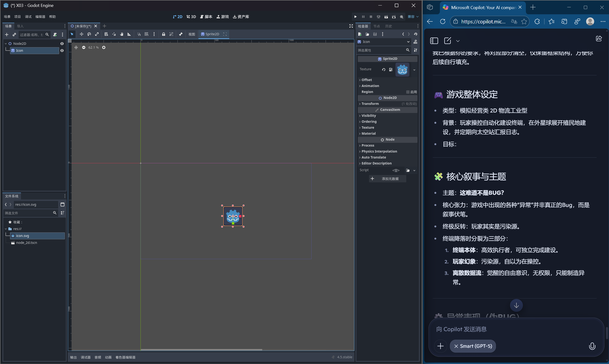Select the Rotate tool
This screenshot has width=609, height=364.
[x=89, y=34]
